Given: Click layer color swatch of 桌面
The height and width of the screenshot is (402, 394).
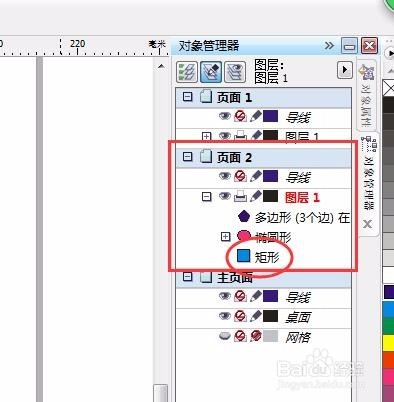Looking at the screenshot, I should 270,316.
